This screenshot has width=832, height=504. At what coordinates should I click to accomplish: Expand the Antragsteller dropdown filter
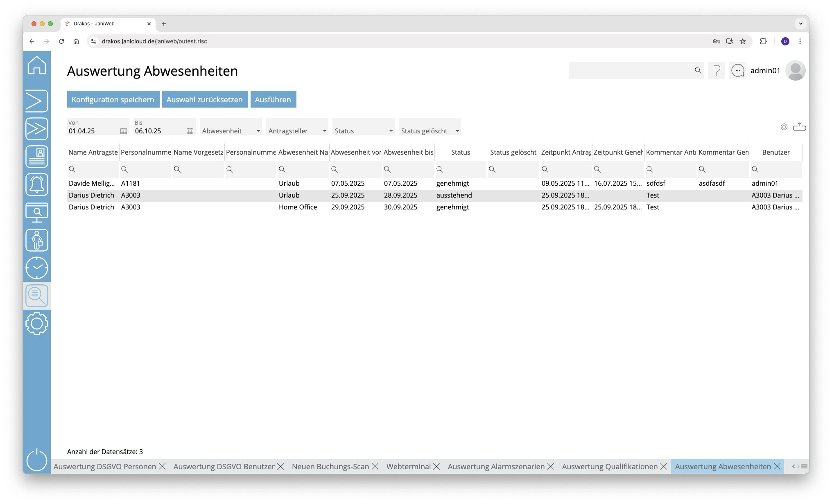(x=297, y=131)
